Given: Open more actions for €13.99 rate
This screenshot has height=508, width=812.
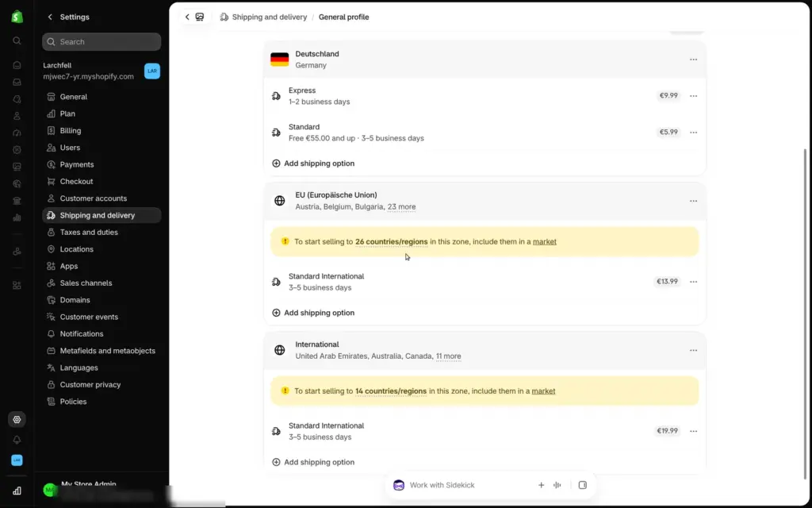Looking at the screenshot, I should tap(693, 282).
